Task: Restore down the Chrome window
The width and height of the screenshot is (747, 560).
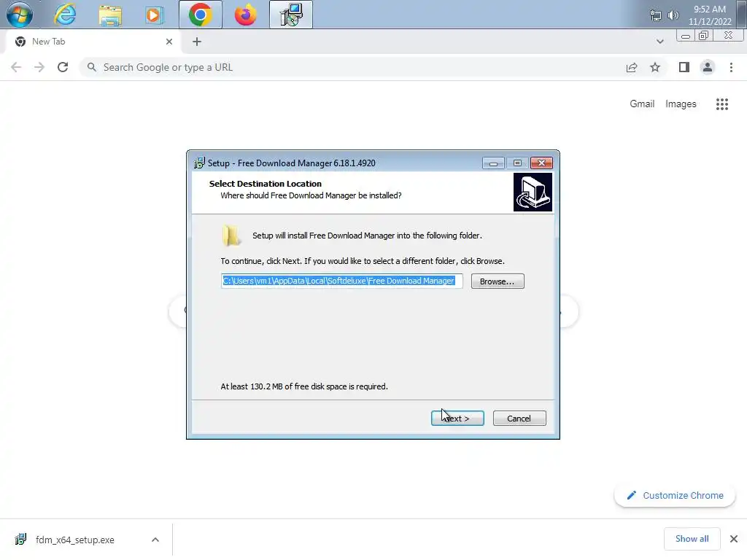Action: pyautogui.click(x=703, y=36)
